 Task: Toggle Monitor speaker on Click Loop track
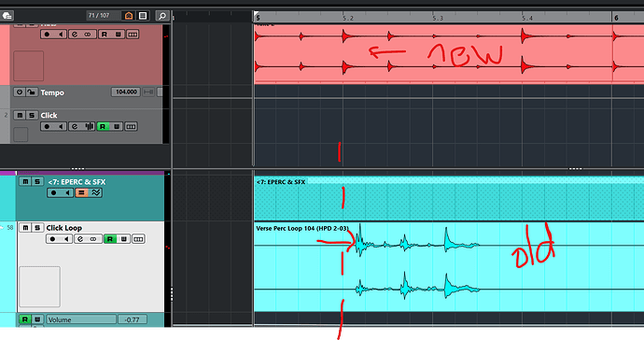(66, 239)
